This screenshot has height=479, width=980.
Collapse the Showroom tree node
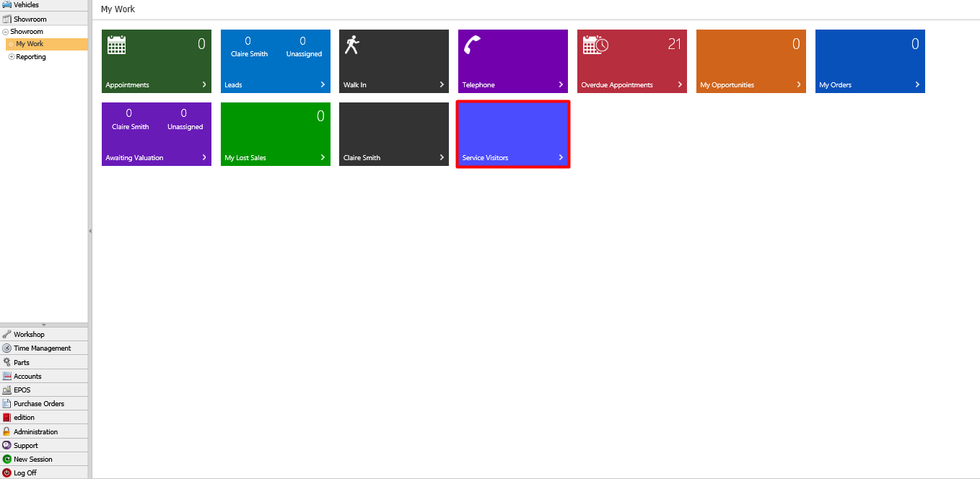pyautogui.click(x=6, y=32)
